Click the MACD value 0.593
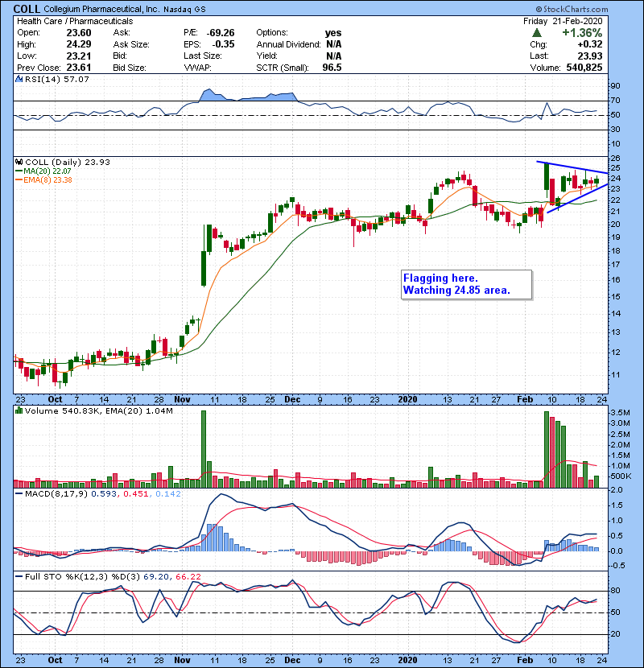The height and width of the screenshot is (668, 644). 104,494
